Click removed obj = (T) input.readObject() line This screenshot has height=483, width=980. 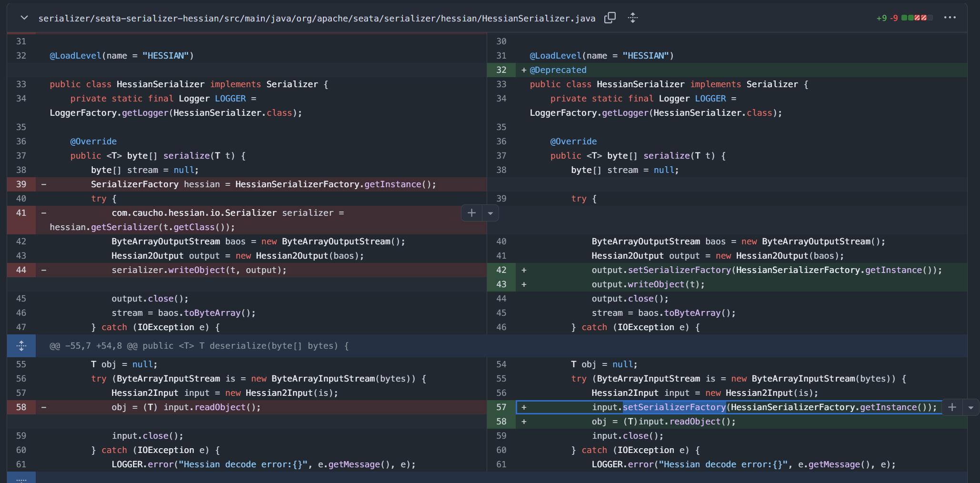pos(186,407)
